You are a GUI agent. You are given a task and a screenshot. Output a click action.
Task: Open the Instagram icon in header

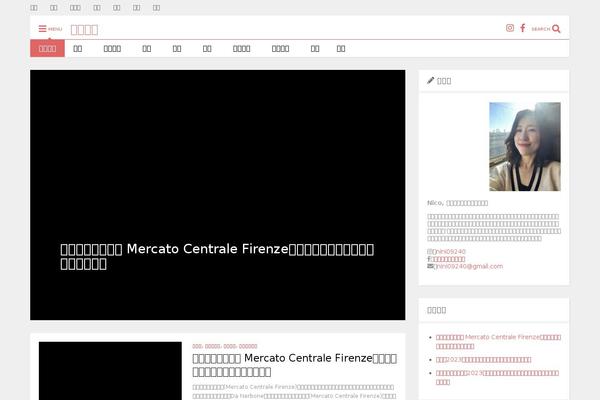[510, 28]
